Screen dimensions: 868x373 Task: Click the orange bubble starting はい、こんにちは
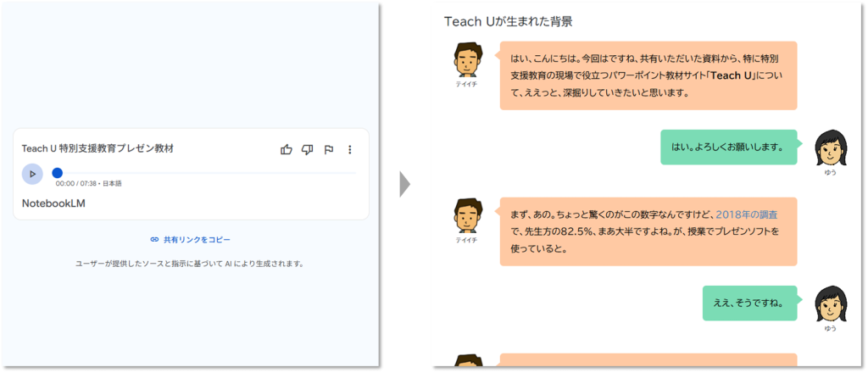[x=648, y=75]
